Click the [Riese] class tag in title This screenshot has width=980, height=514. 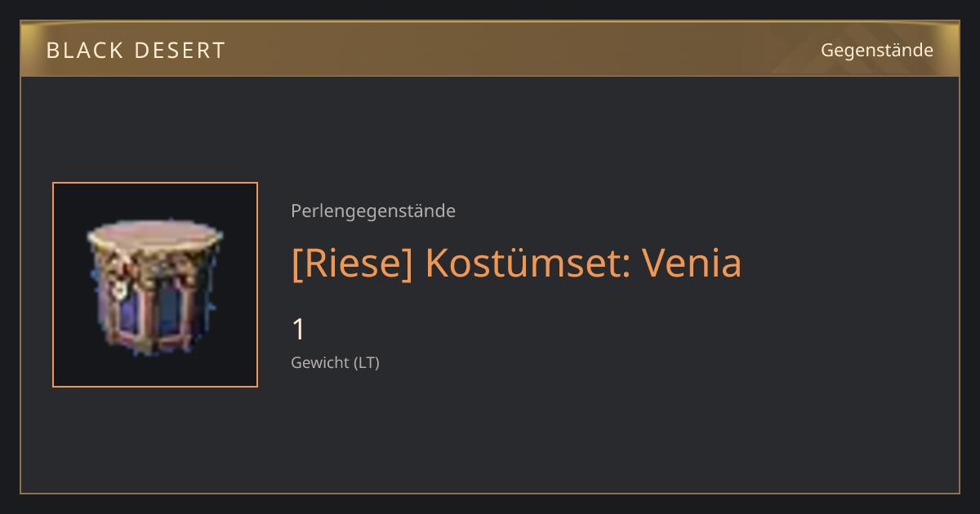click(x=352, y=264)
